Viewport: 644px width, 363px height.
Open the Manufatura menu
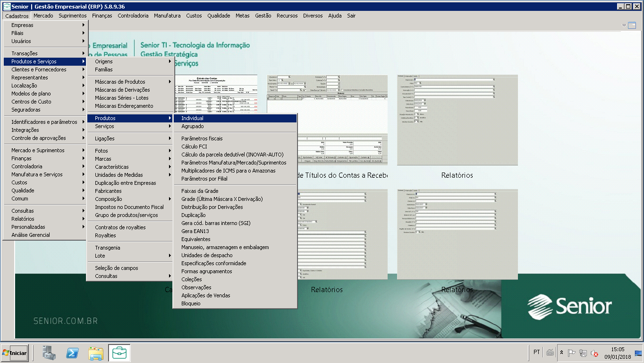click(167, 16)
